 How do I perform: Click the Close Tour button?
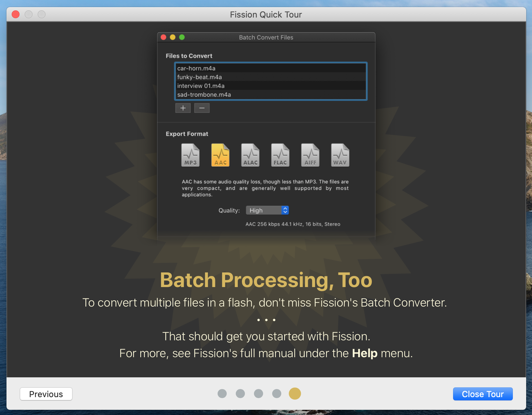pyautogui.click(x=483, y=394)
